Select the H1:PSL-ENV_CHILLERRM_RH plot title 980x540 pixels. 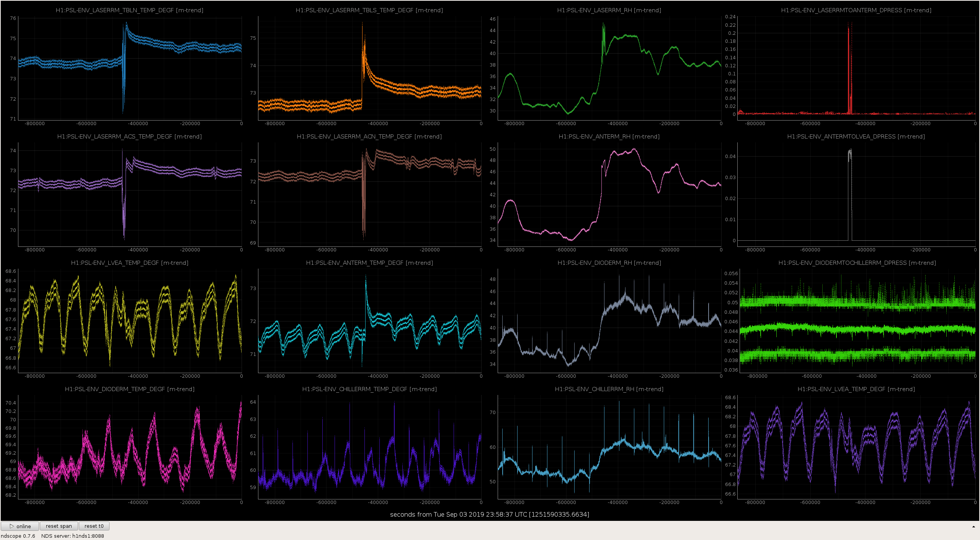[609, 389]
